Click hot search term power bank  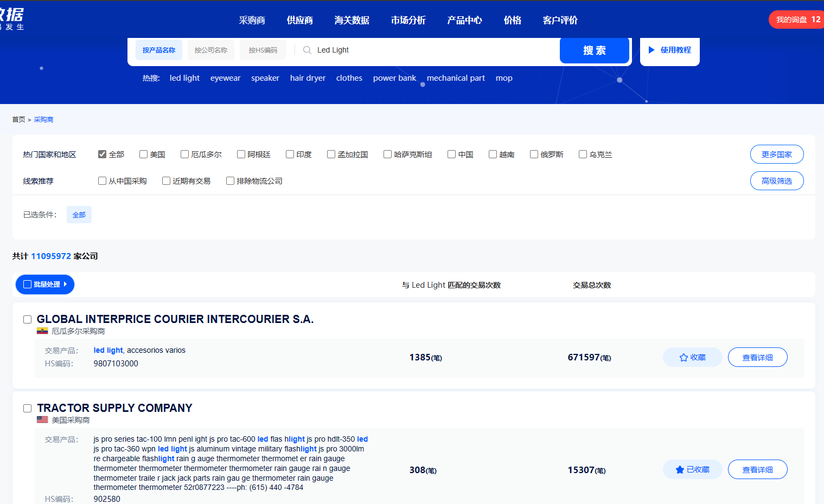coord(394,78)
